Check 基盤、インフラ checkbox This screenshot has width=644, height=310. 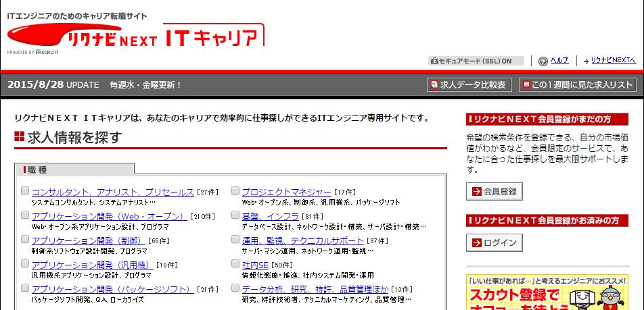pyautogui.click(x=235, y=215)
